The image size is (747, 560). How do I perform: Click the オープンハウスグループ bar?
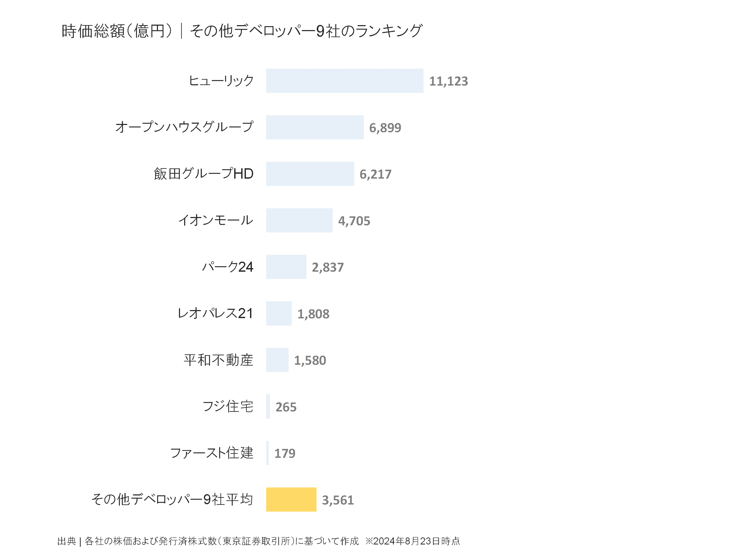pos(315,127)
